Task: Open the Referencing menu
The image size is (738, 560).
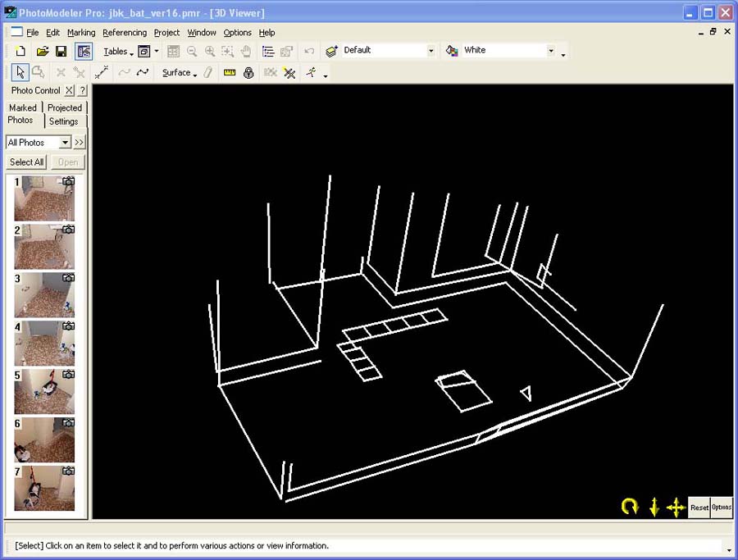Action: click(x=125, y=33)
